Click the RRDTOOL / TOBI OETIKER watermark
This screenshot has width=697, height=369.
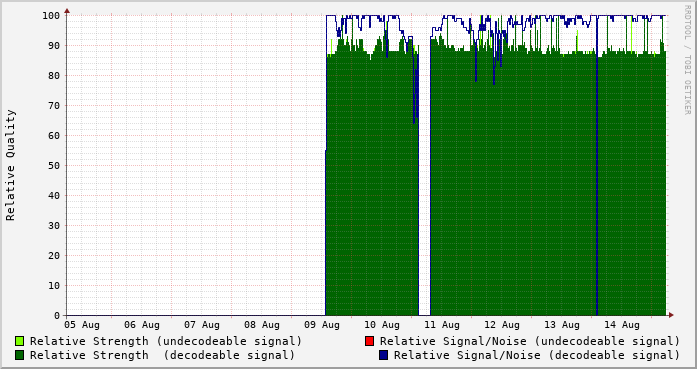[687, 60]
